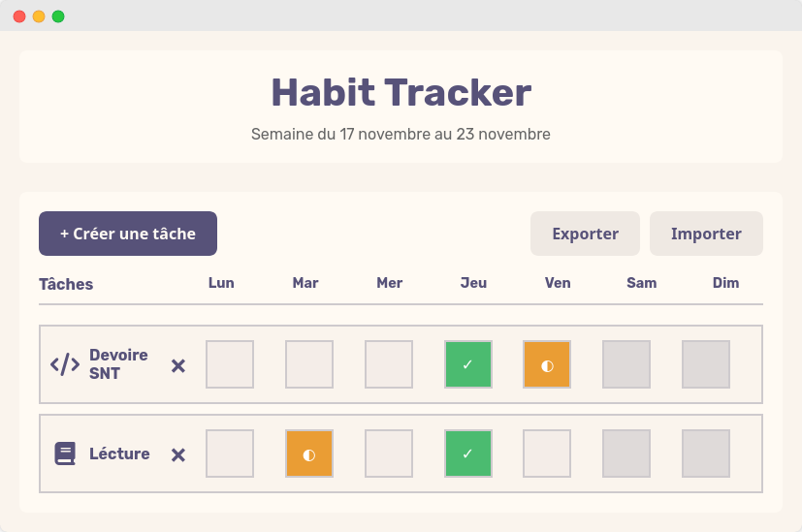Click the Lecture task label
The image size is (802, 532).
click(119, 454)
